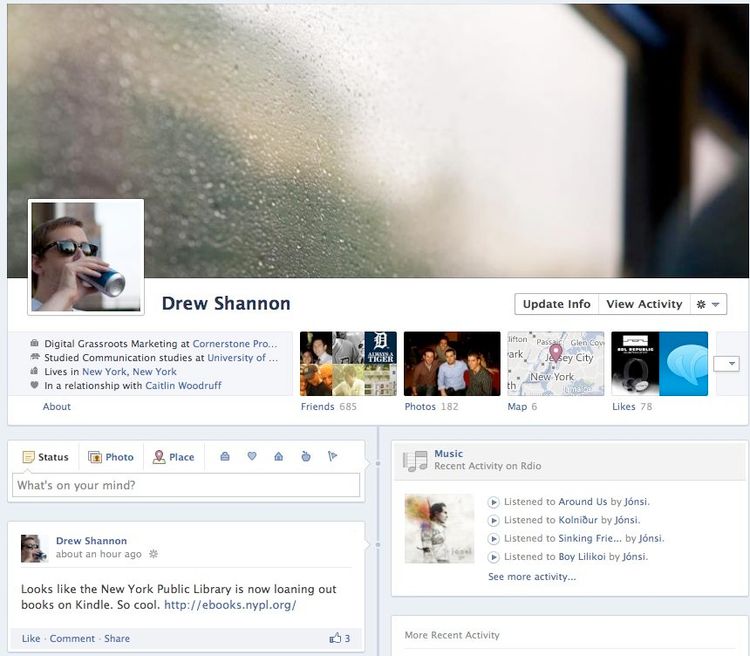
Task: Click the play icon beside Kolniður
Action: [x=493, y=520]
